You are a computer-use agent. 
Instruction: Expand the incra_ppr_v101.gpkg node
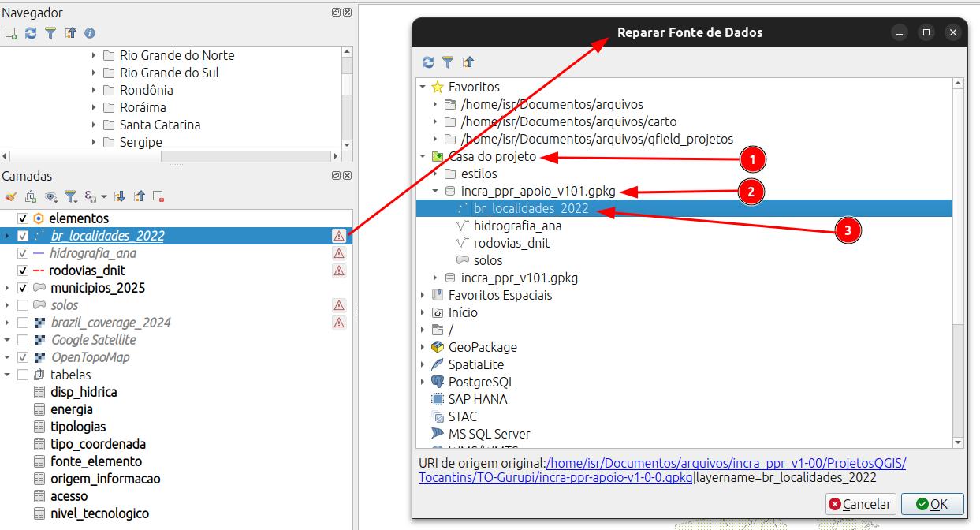click(435, 278)
